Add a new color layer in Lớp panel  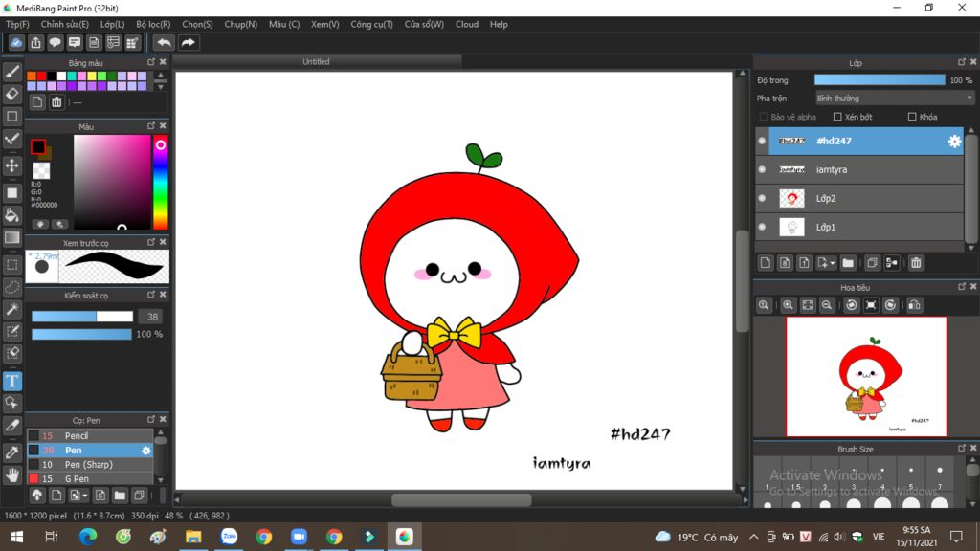point(766,263)
